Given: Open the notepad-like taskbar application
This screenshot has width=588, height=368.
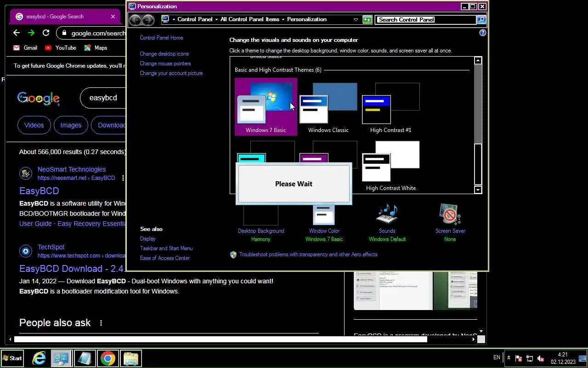Looking at the screenshot, I should click(85, 358).
